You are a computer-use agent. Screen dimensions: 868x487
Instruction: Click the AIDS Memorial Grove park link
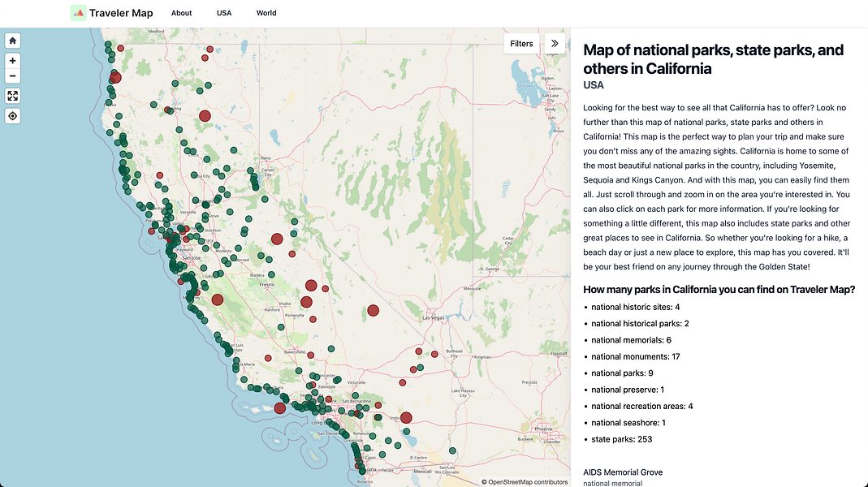623,472
